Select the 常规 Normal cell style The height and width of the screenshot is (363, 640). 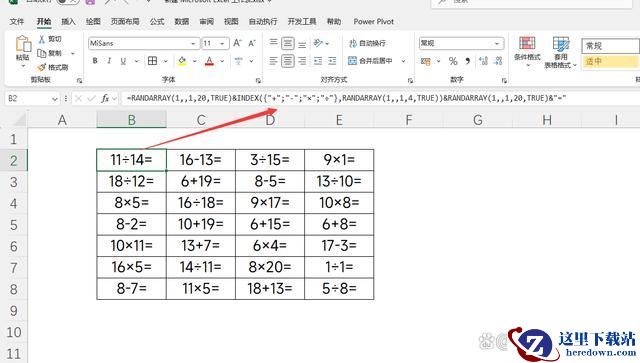610,46
